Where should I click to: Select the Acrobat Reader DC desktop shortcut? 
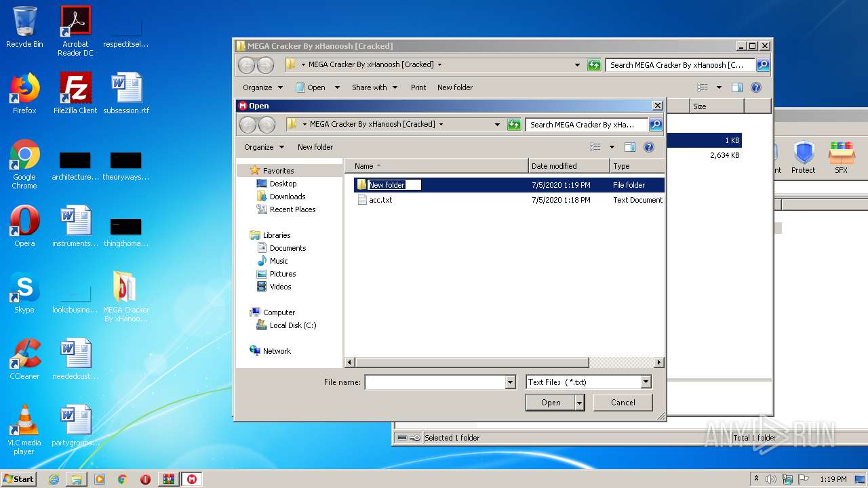[x=75, y=31]
